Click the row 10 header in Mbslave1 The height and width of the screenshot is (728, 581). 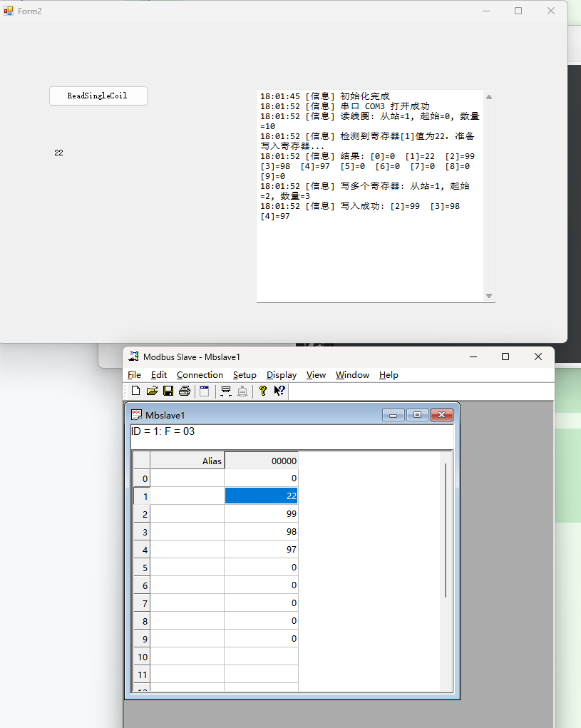point(142,657)
